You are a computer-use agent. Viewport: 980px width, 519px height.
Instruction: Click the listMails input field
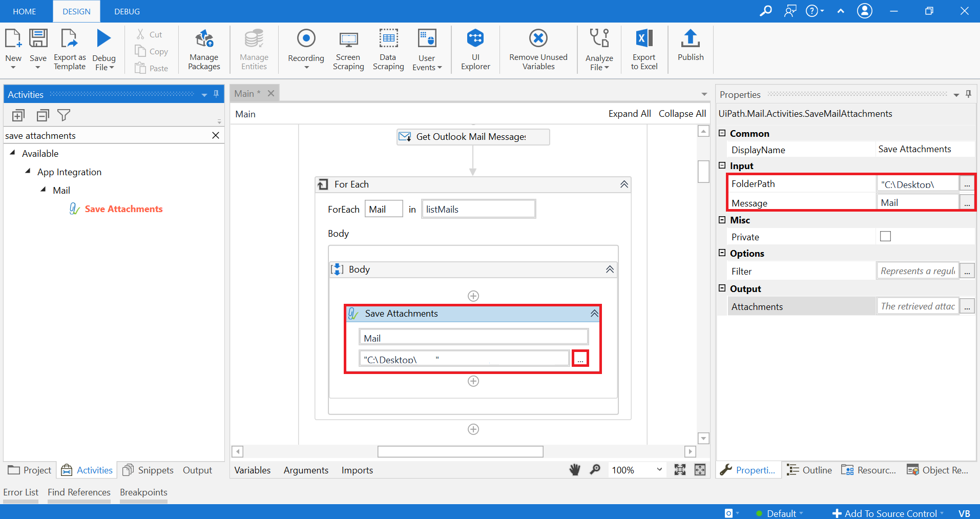point(478,209)
